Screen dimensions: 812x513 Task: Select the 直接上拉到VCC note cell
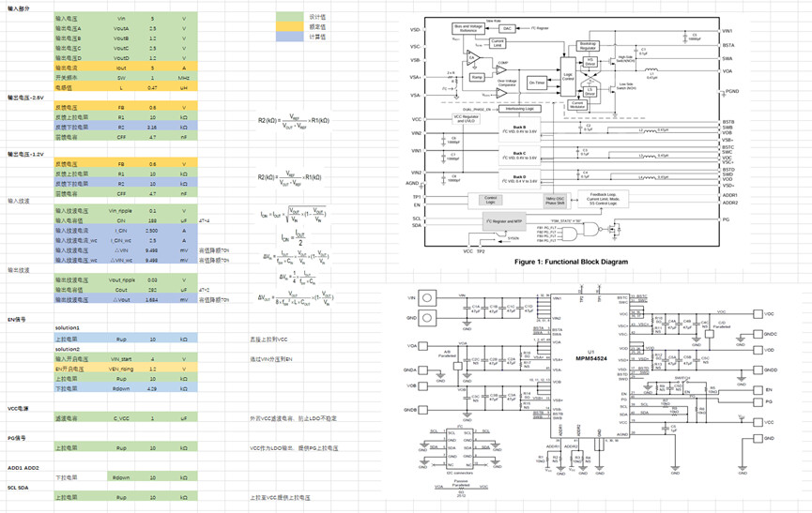[272, 338]
